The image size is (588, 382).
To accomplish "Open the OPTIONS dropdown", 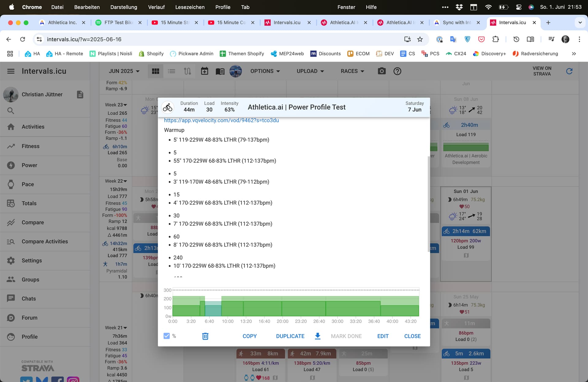I will tap(265, 71).
